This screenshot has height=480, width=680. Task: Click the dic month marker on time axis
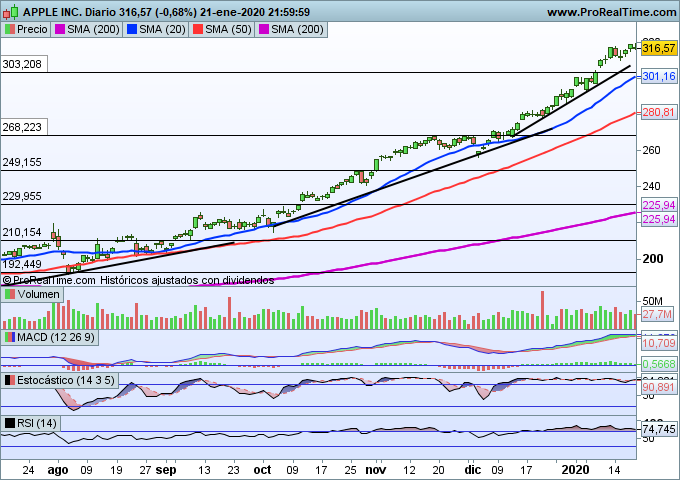point(473,470)
